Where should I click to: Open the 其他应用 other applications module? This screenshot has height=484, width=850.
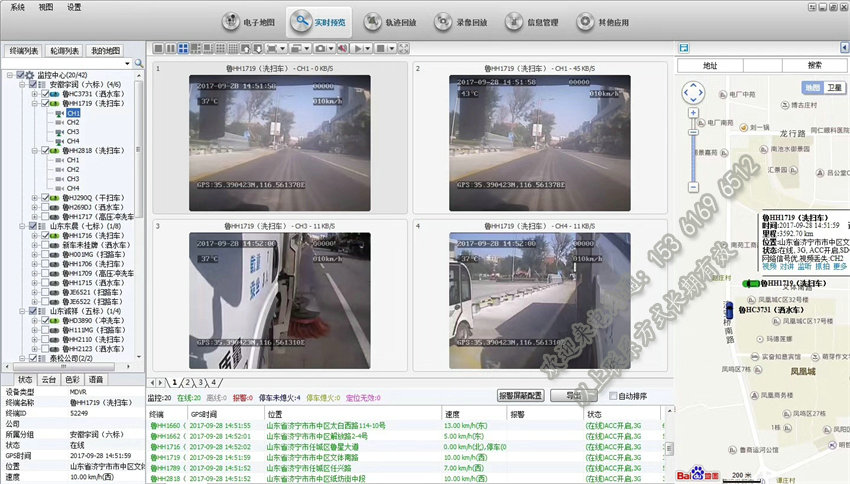[x=603, y=22]
